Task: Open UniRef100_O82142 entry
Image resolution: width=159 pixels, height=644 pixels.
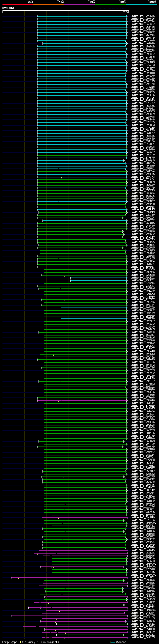Action: [x=142, y=491]
